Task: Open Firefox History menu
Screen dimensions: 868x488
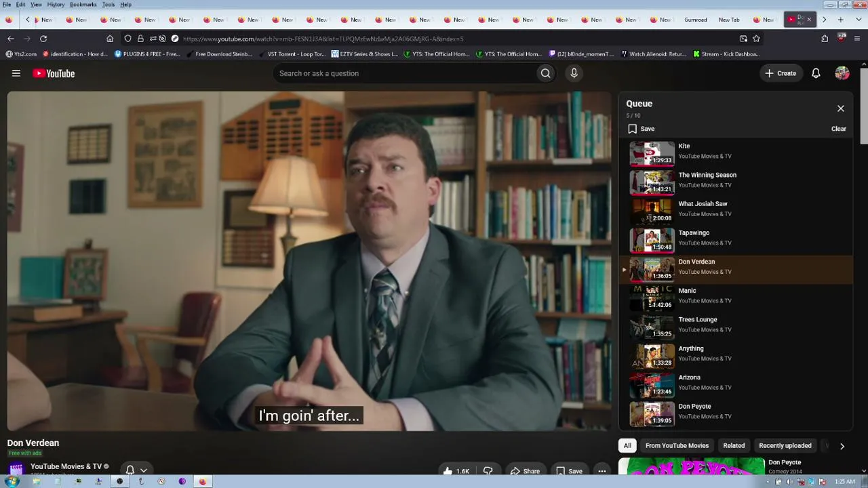Action: 56,5
